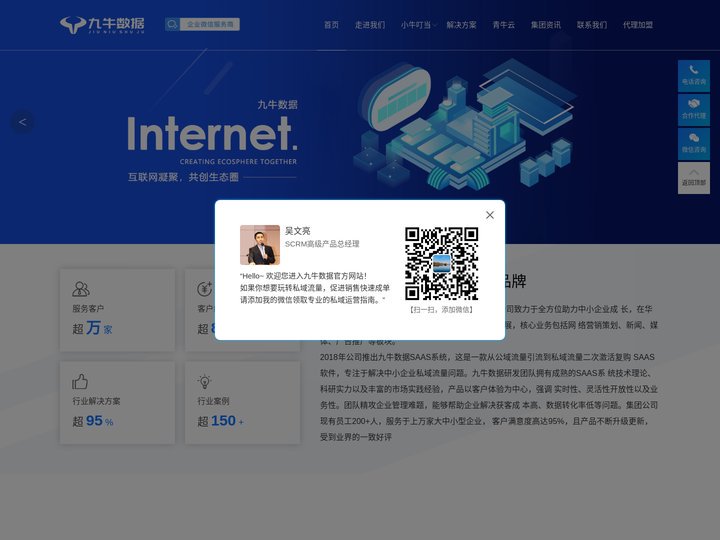Click the 服务客户 label

point(88,309)
